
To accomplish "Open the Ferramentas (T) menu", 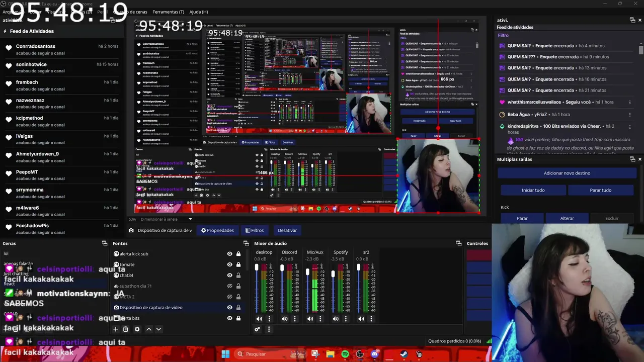I will tap(169, 12).
